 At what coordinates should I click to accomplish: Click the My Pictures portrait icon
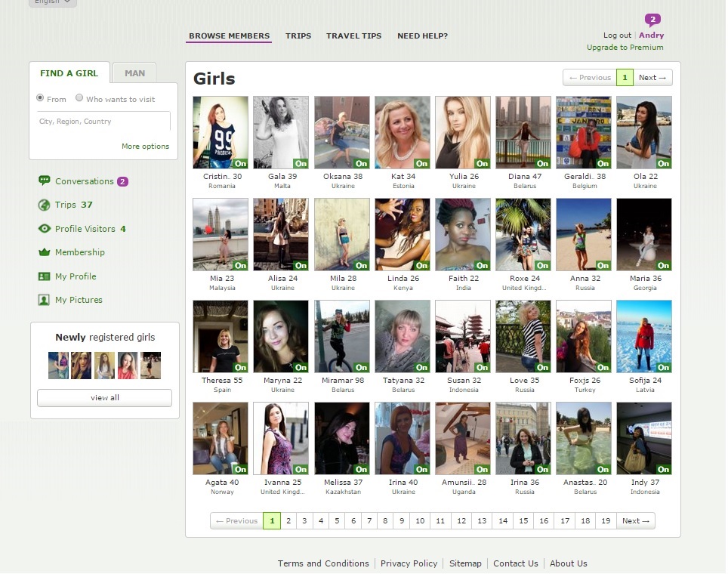click(44, 300)
